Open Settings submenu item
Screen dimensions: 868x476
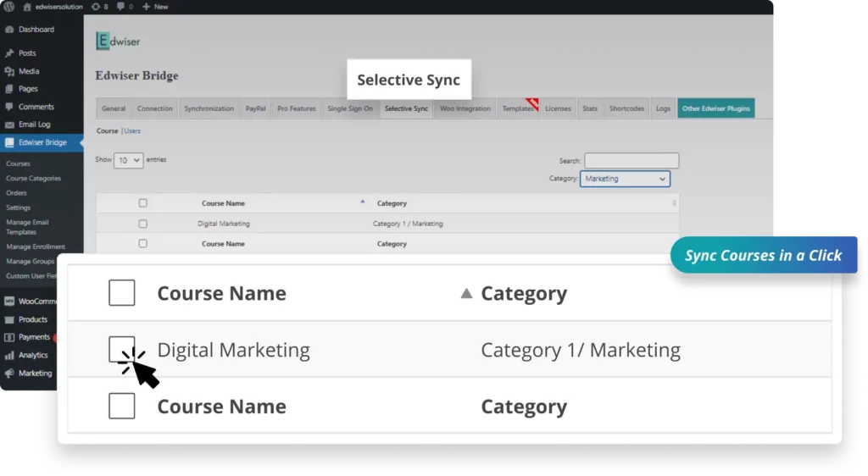(x=19, y=208)
